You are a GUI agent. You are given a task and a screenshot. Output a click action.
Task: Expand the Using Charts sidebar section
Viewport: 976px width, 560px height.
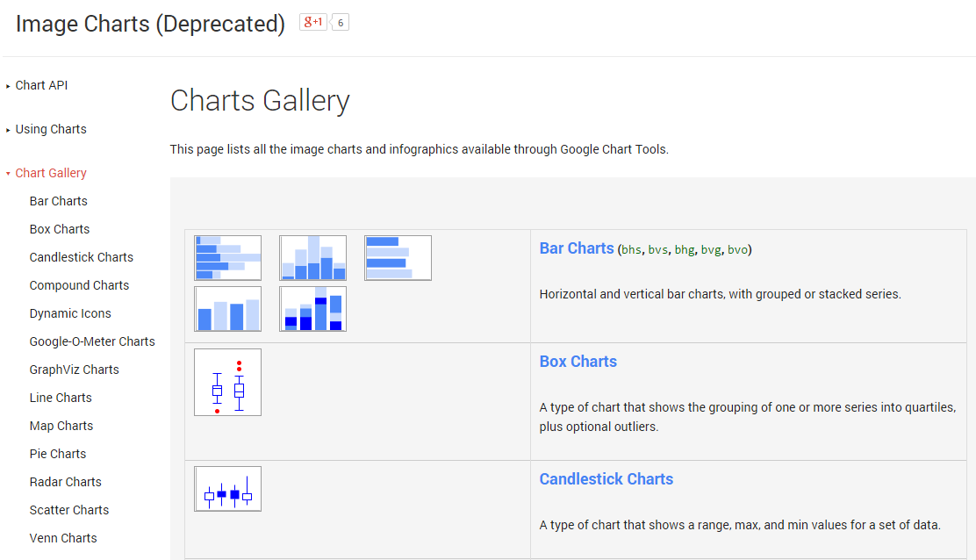point(51,129)
